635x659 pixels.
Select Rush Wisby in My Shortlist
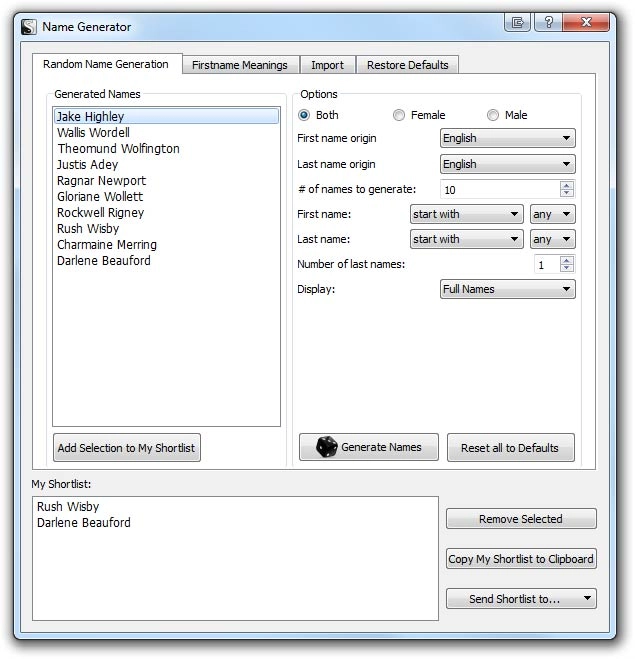click(235, 507)
